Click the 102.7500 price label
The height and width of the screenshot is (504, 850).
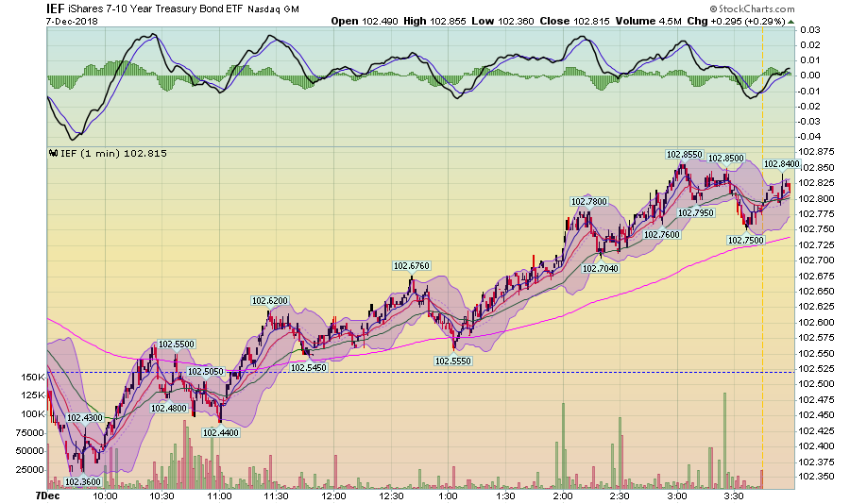tap(745, 240)
